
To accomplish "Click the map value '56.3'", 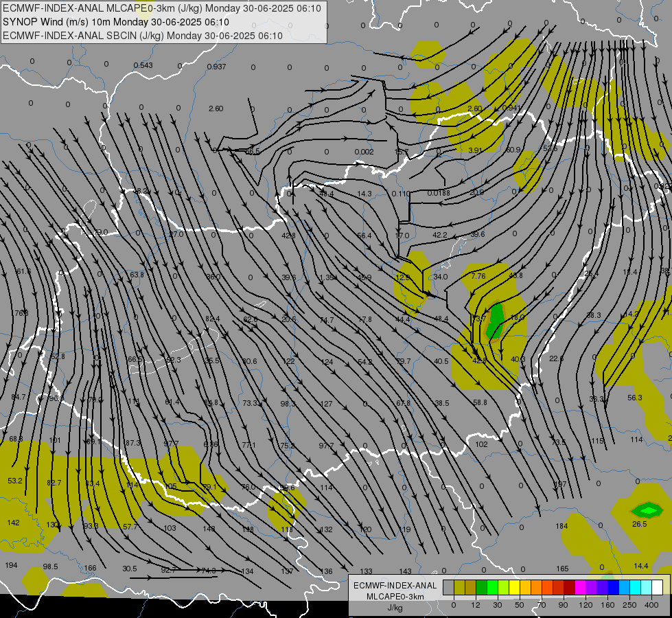I will point(635,398).
